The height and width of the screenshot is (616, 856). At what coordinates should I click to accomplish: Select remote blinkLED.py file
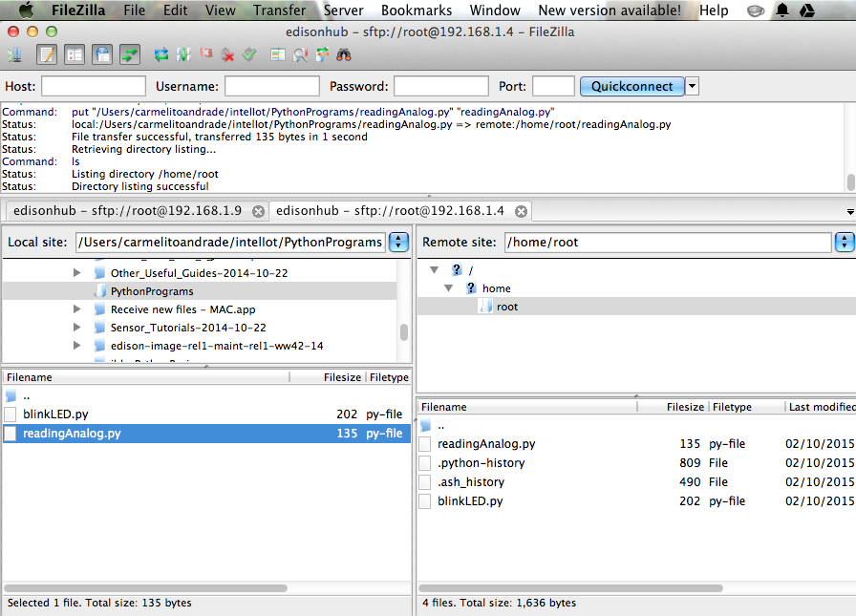coord(636,500)
